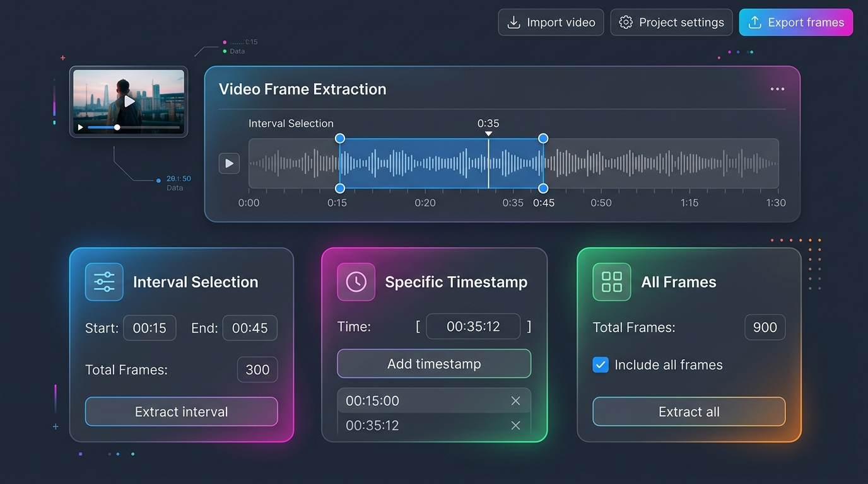Click the Import video download icon
The width and height of the screenshot is (868, 484).
click(x=514, y=23)
